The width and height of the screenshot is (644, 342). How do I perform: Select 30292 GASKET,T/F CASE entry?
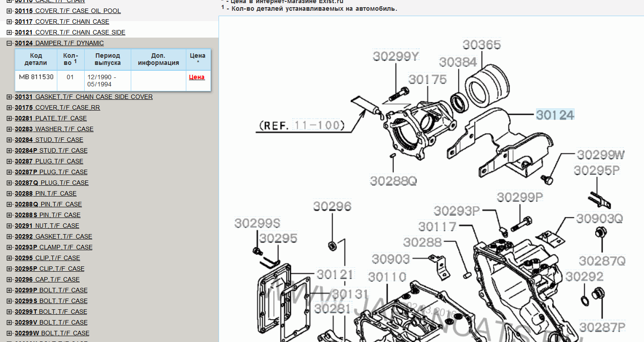(x=53, y=236)
